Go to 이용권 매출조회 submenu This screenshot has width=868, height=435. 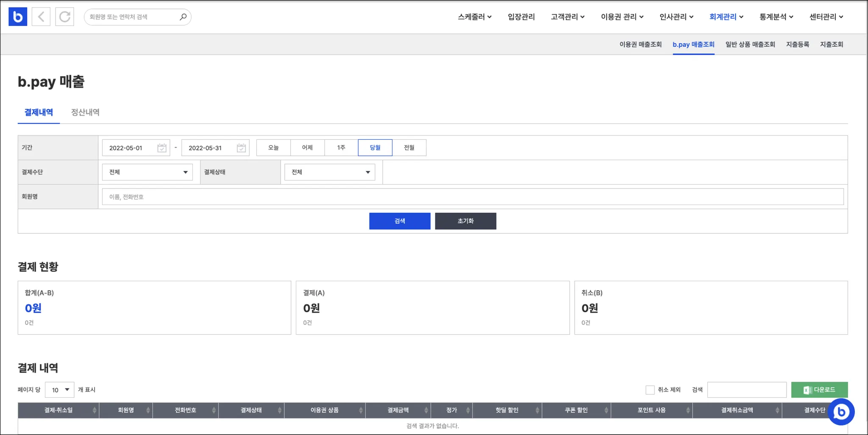pos(640,44)
